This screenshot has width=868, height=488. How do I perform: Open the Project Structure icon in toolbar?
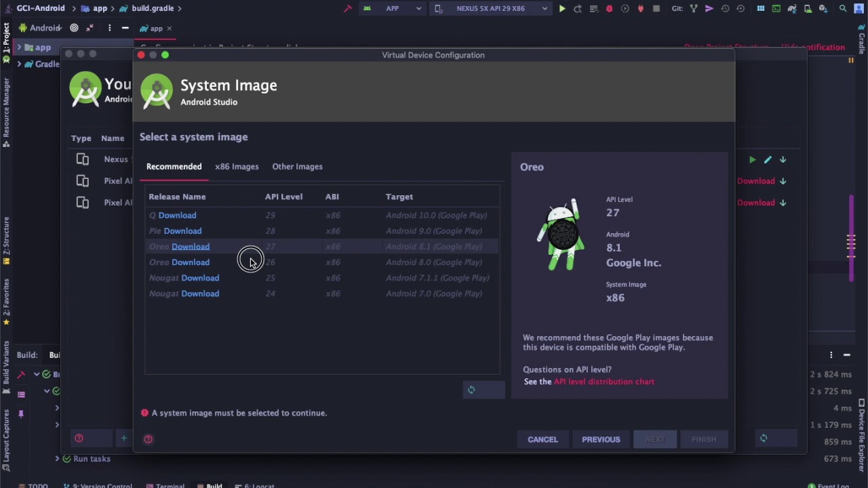(x=761, y=9)
